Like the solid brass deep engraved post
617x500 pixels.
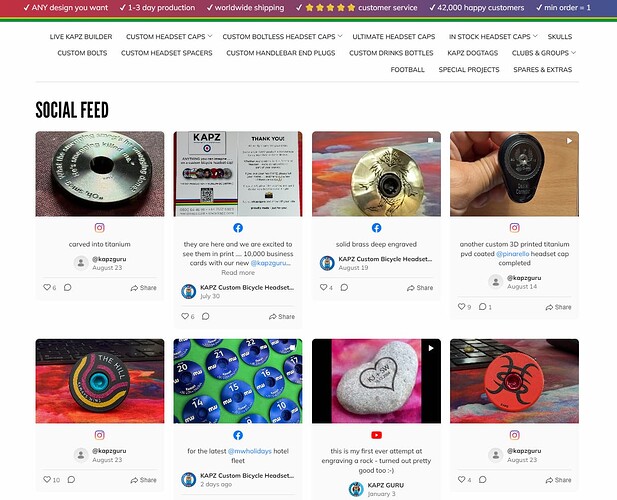point(323,288)
